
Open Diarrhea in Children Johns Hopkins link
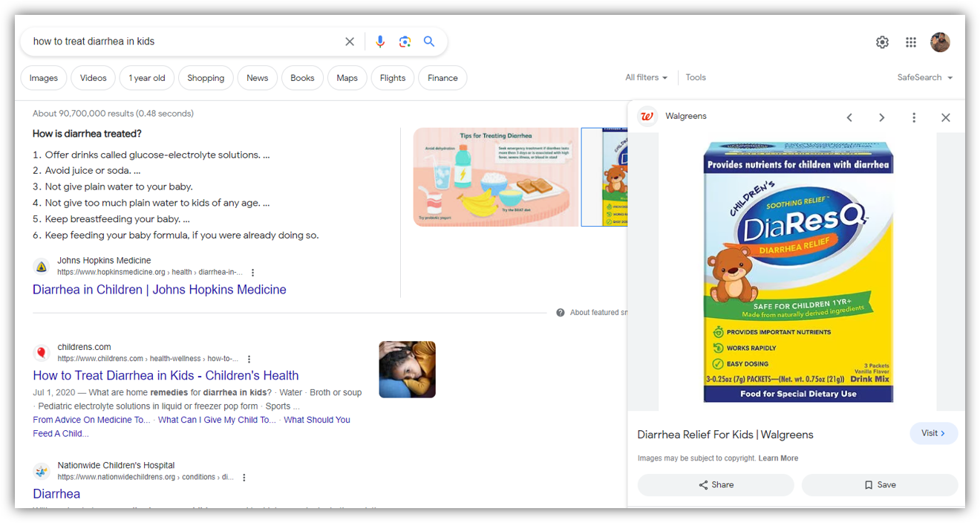click(x=159, y=290)
